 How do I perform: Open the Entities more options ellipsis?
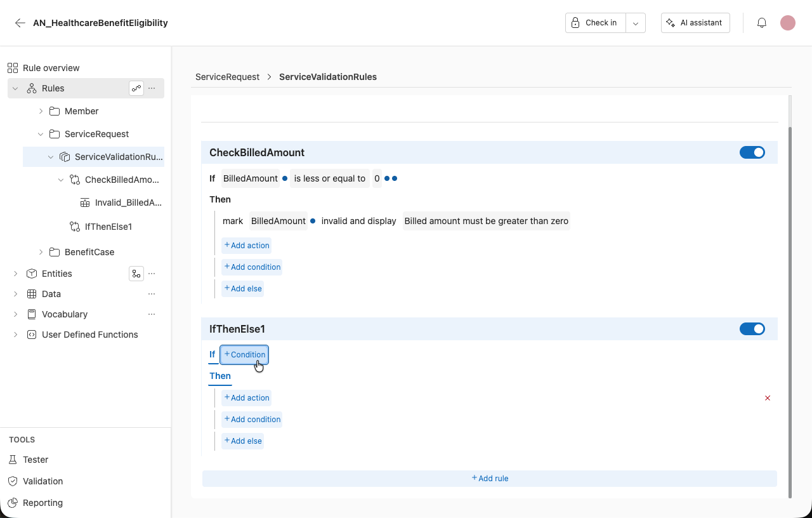tap(152, 274)
